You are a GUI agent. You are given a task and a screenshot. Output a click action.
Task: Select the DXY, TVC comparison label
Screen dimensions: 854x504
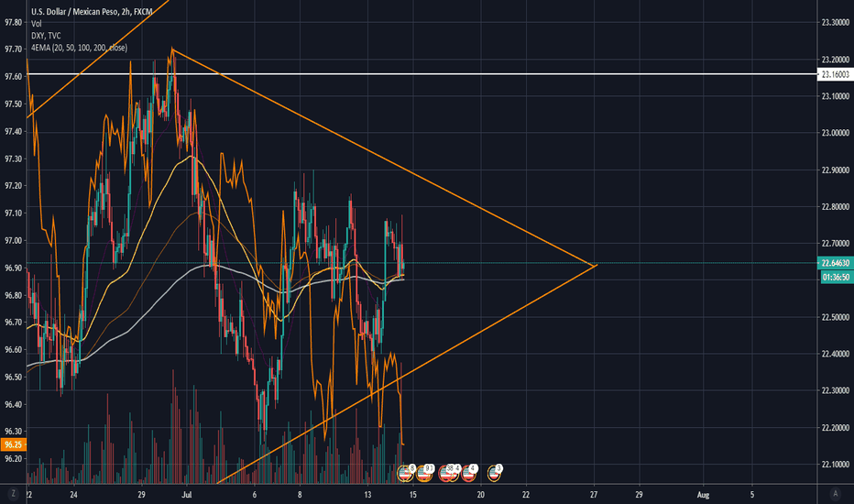46,36
